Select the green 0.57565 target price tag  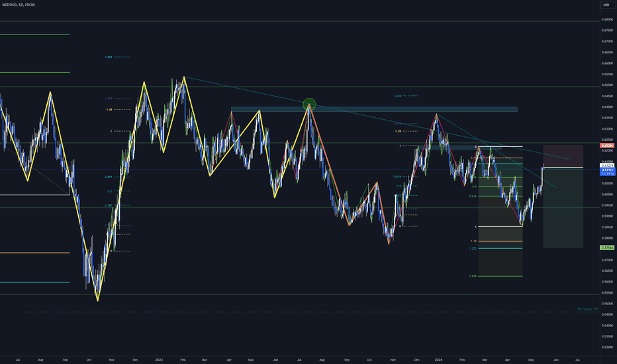pos(607,248)
